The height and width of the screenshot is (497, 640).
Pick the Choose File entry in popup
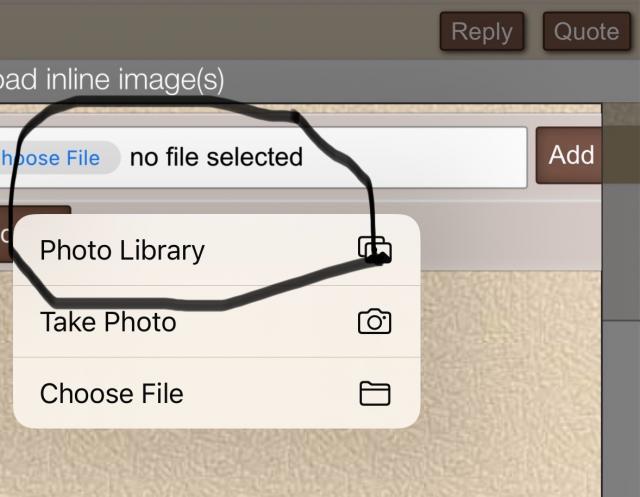[x=112, y=393]
